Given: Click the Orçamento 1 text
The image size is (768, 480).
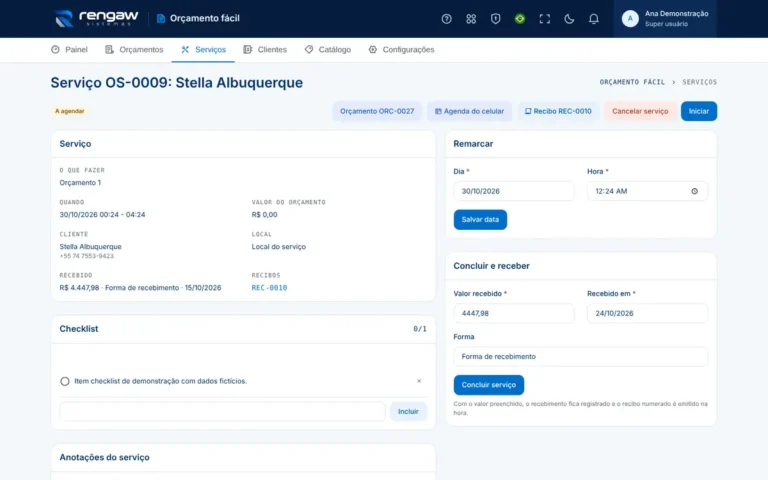Looking at the screenshot, I should pos(80,182).
